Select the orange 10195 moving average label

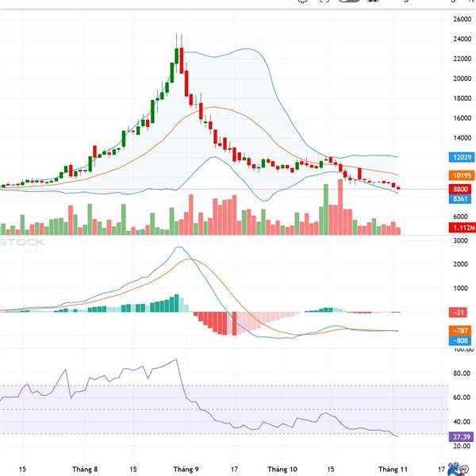click(462, 175)
